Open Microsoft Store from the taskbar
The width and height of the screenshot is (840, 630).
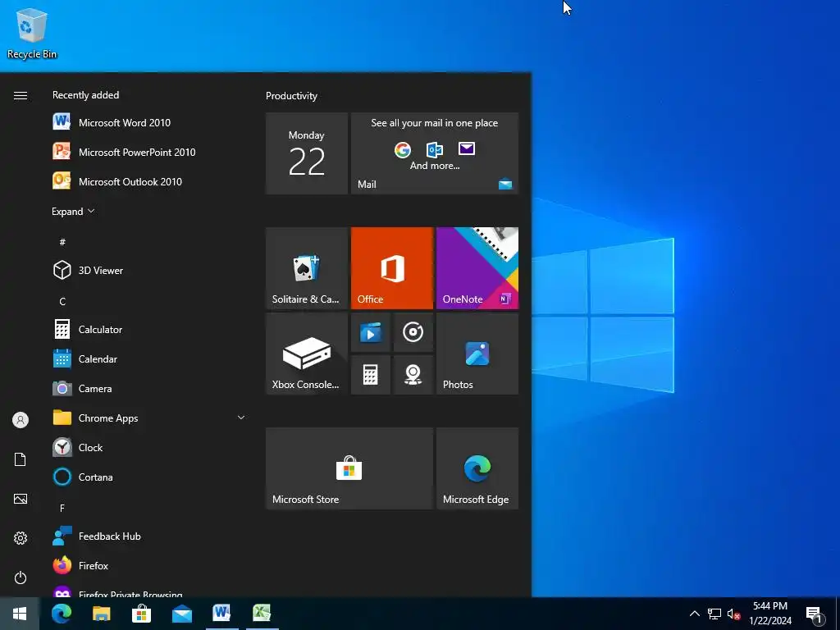[x=141, y=614]
